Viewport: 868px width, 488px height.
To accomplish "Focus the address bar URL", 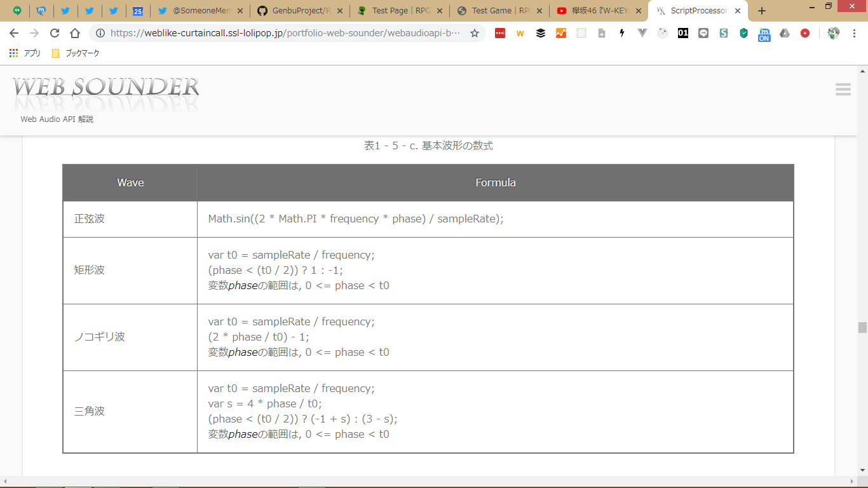I will (285, 33).
